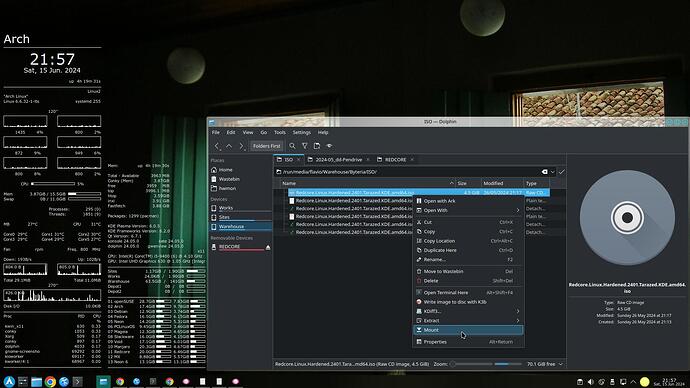Close the REDCORE tab

click(412, 160)
